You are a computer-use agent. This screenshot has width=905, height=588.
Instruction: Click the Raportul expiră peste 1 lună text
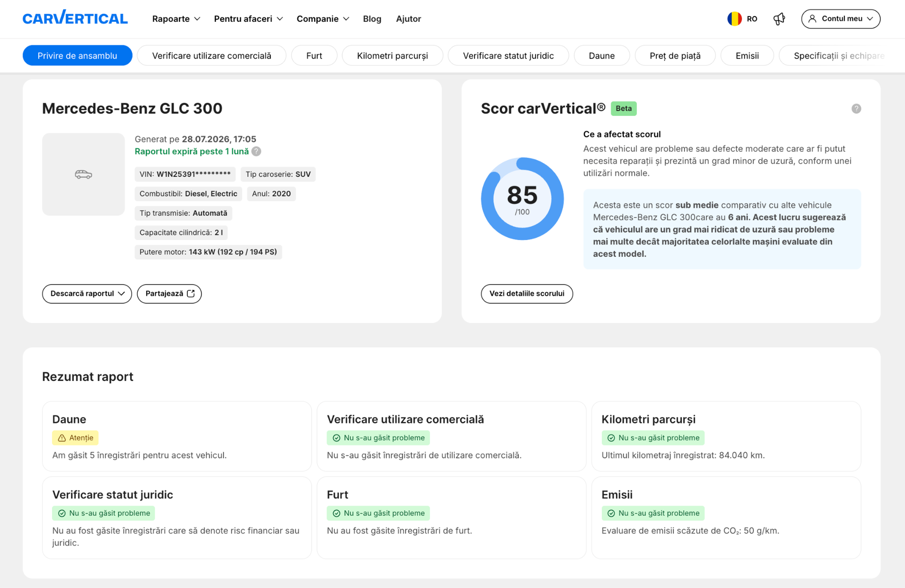click(192, 151)
